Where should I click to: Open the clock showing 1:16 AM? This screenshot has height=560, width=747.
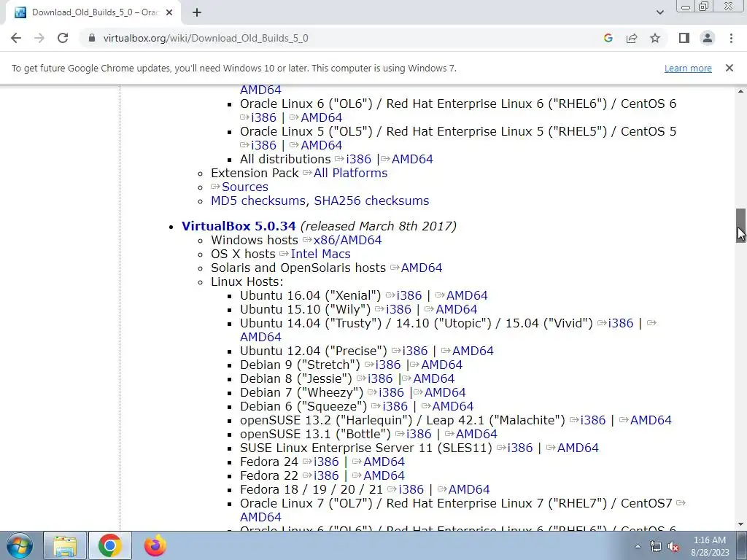pyautogui.click(x=710, y=546)
